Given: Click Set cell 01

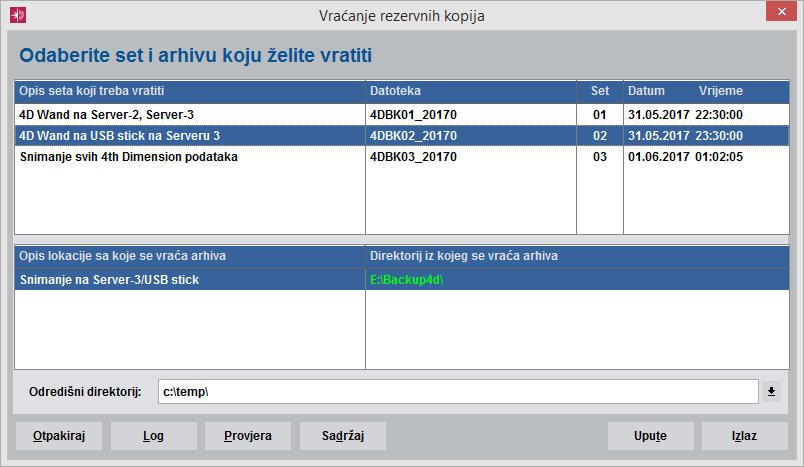Looking at the screenshot, I should [599, 114].
